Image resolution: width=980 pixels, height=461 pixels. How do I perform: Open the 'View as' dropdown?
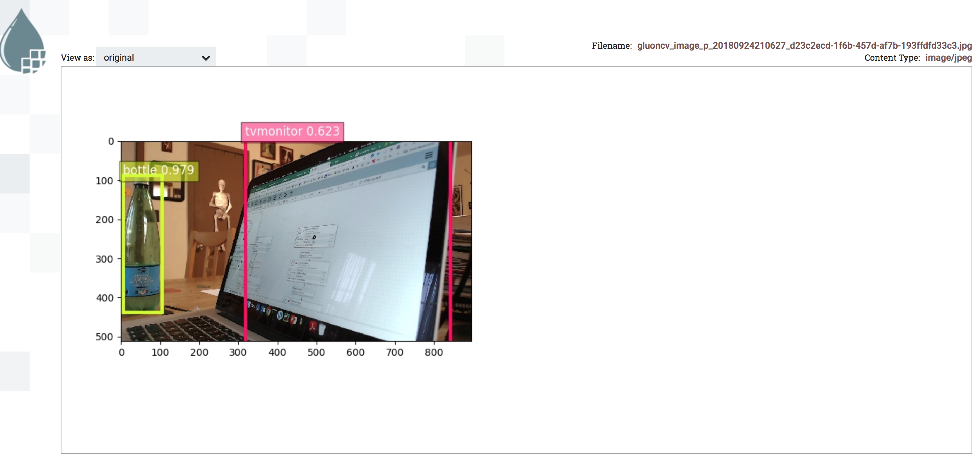pyautogui.click(x=155, y=58)
